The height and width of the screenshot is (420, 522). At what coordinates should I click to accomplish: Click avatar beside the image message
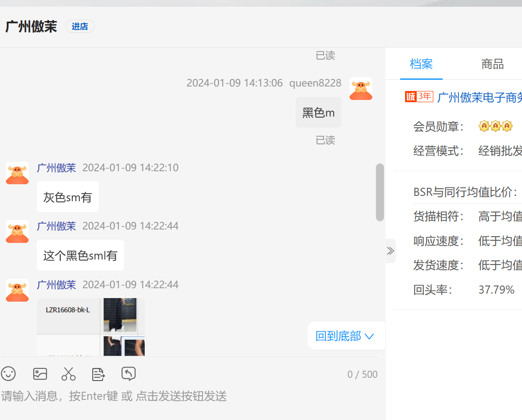(x=17, y=290)
